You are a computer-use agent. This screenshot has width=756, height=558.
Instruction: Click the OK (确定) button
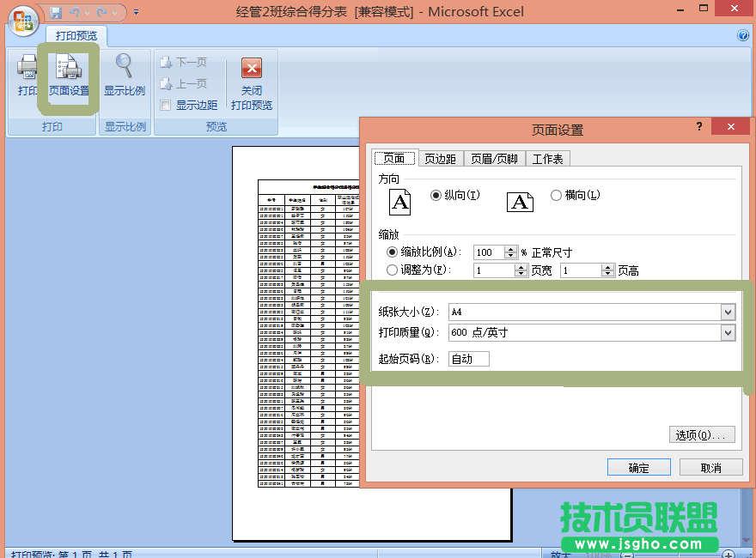click(638, 468)
